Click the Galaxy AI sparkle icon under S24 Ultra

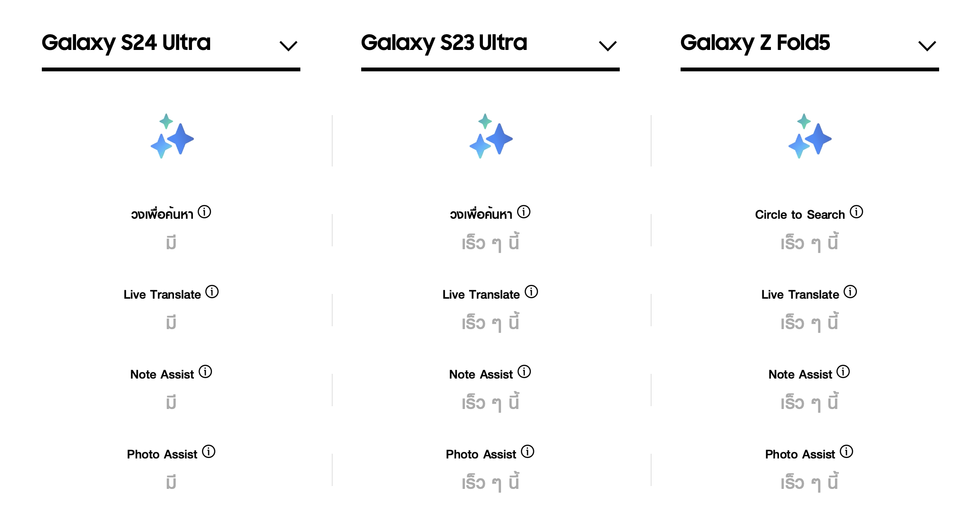coord(172,136)
